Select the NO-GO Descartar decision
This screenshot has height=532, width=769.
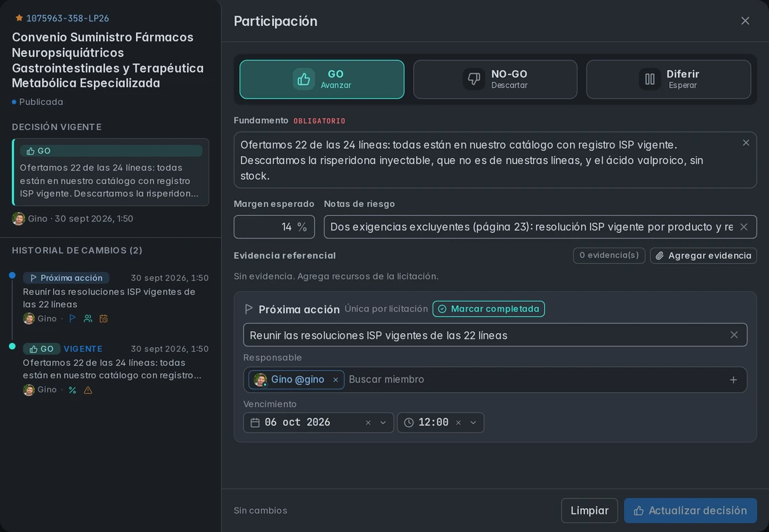pos(495,79)
